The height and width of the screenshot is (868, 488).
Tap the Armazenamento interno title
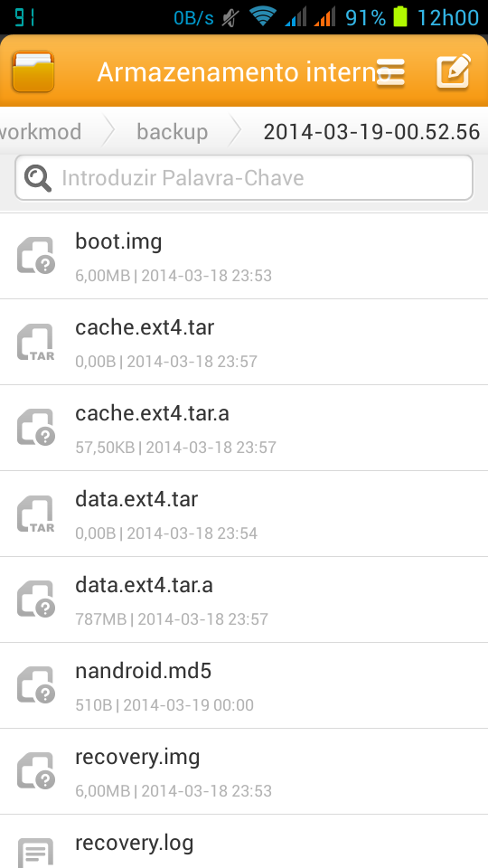click(x=244, y=72)
